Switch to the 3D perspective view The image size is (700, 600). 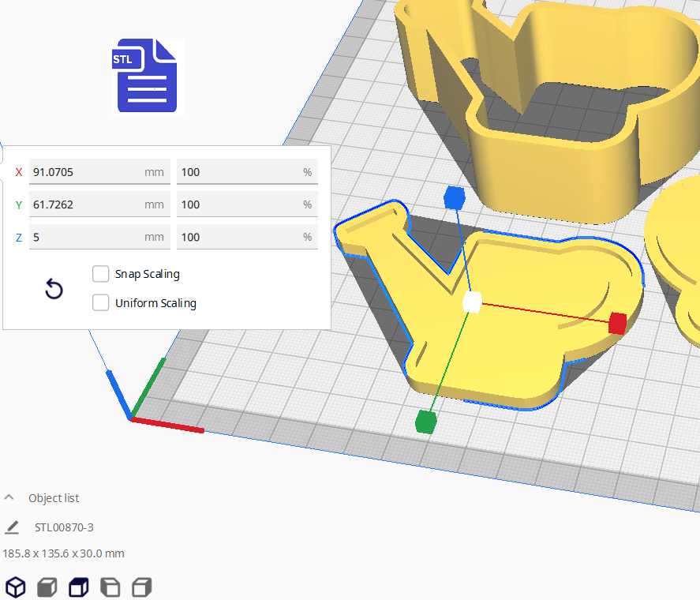pos(16,587)
